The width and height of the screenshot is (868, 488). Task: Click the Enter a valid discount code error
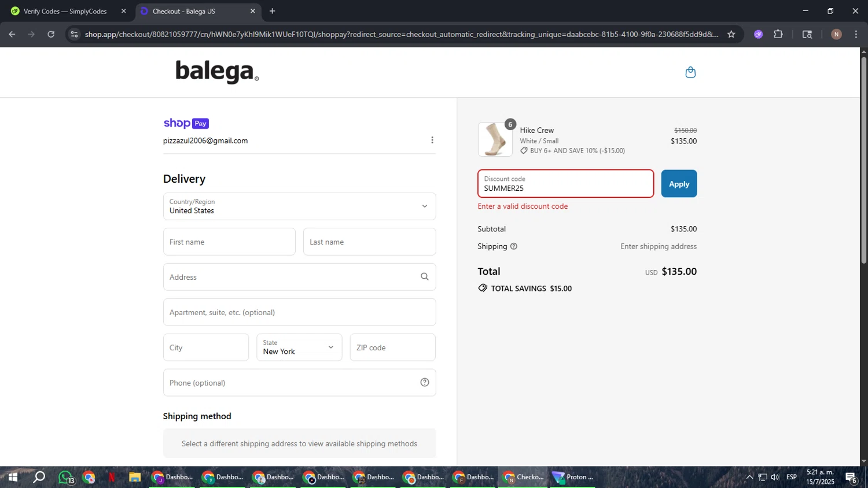523,206
